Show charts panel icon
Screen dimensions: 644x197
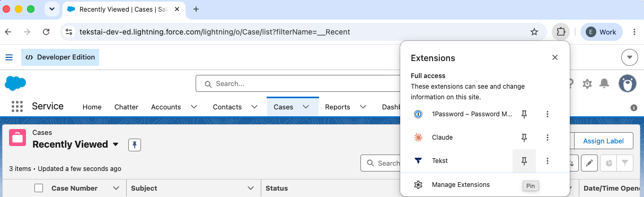pyautogui.click(x=609, y=163)
